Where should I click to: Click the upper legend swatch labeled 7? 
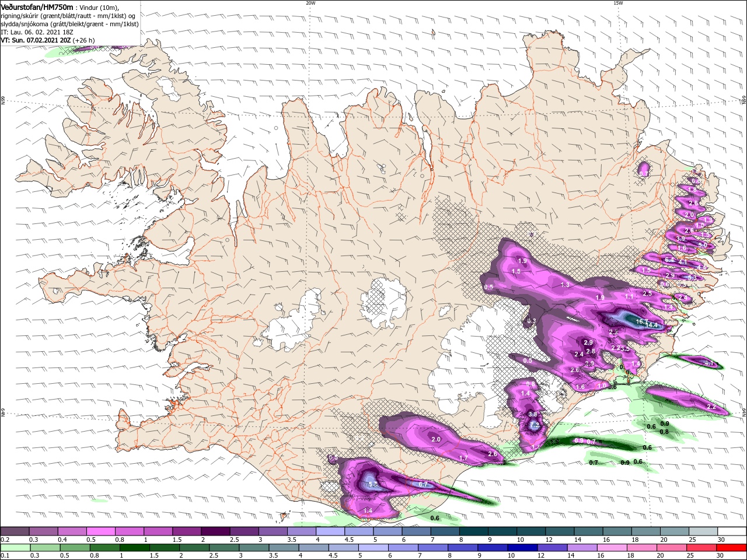click(x=445, y=531)
